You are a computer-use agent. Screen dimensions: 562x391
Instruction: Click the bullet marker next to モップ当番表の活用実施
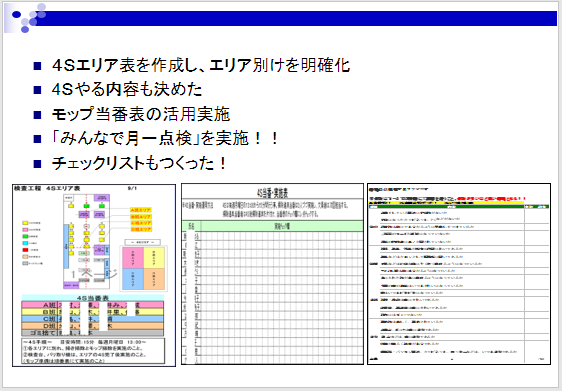tap(37, 115)
